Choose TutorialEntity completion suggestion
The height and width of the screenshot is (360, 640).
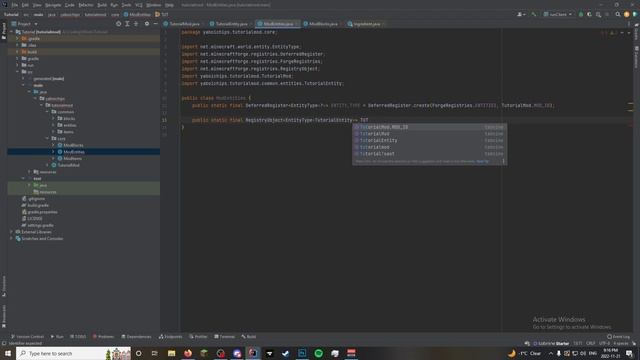coord(429,140)
